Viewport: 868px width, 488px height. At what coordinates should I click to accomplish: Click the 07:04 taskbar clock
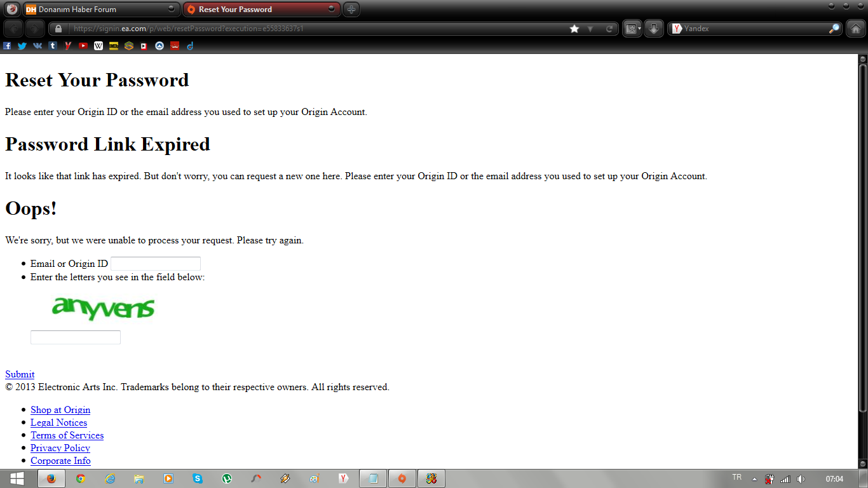pyautogui.click(x=834, y=478)
